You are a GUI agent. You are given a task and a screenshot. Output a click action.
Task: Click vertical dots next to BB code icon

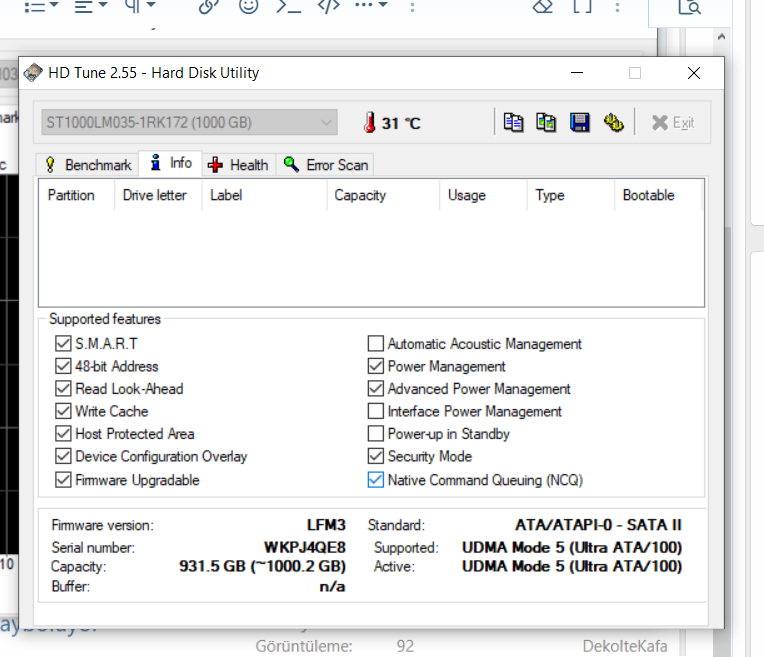(617, 6)
